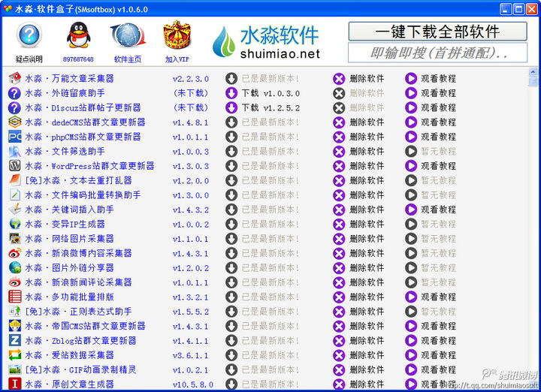
Task: Click 观看教程 for GIF动画录制精灵
Action: coord(438,369)
